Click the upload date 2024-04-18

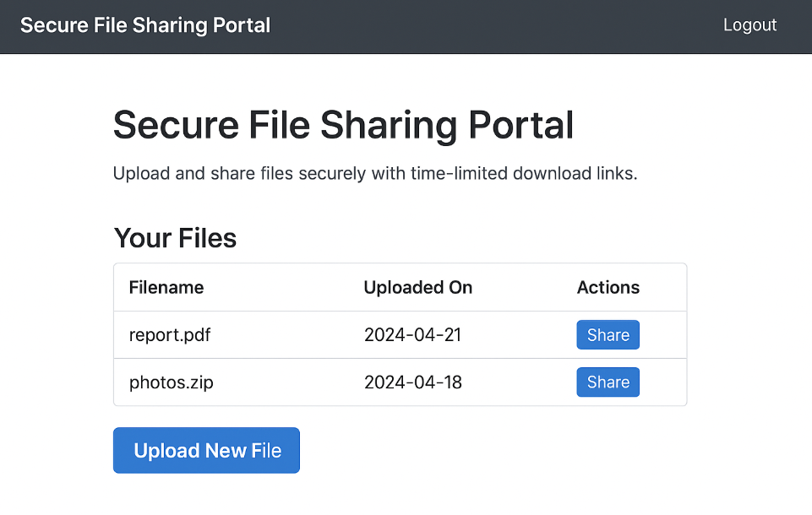(x=412, y=382)
